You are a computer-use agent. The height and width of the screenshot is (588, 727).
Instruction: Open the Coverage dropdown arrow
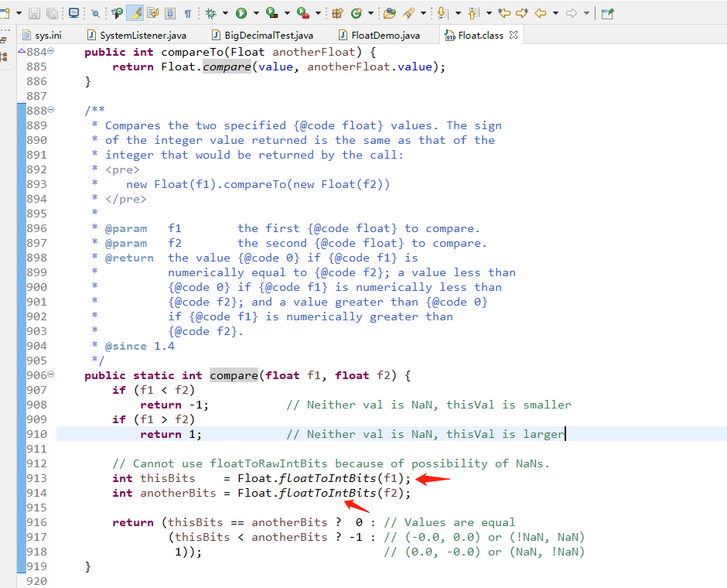click(x=287, y=13)
